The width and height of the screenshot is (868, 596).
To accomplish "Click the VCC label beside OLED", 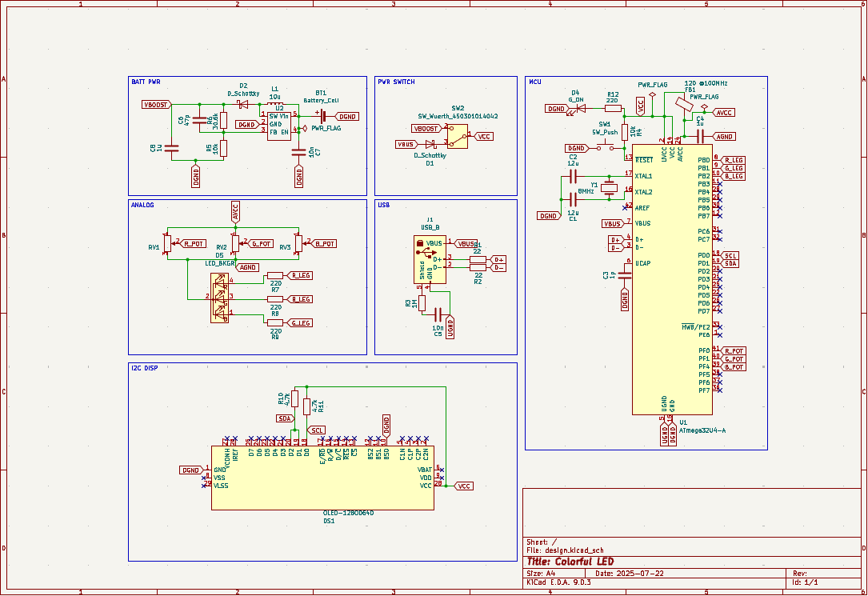I will coord(462,486).
